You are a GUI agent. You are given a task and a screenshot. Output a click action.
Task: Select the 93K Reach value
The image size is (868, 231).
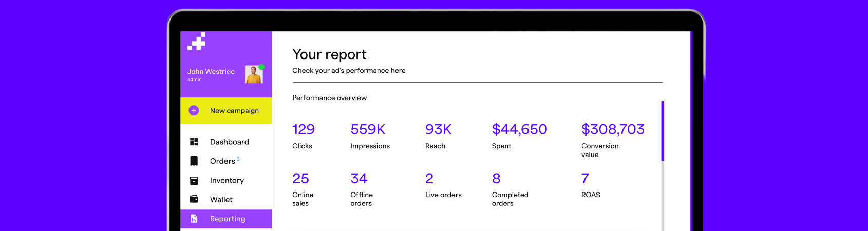tap(438, 129)
